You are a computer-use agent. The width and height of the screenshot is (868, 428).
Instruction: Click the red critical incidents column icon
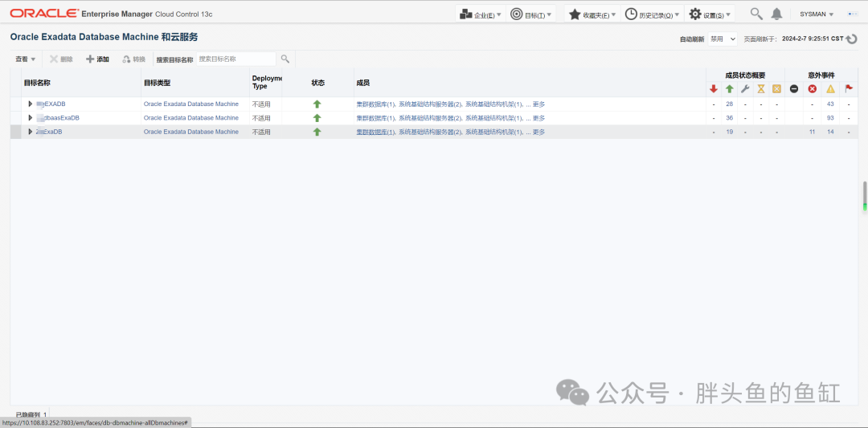click(812, 88)
